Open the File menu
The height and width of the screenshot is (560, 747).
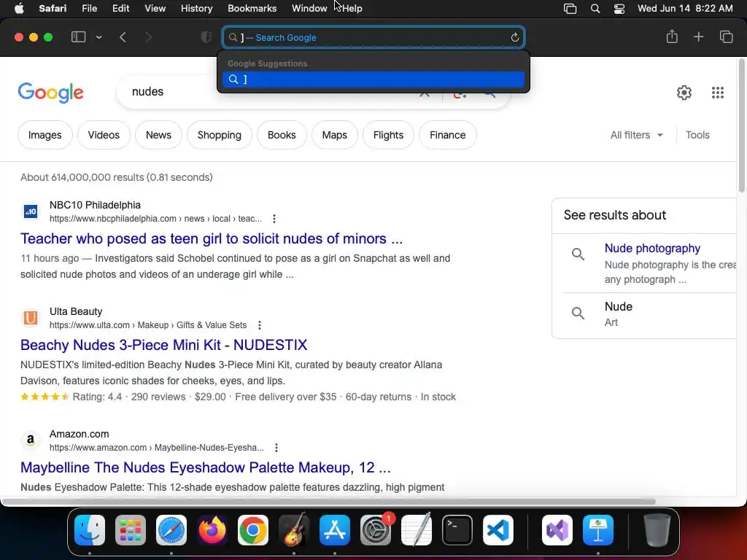(89, 8)
